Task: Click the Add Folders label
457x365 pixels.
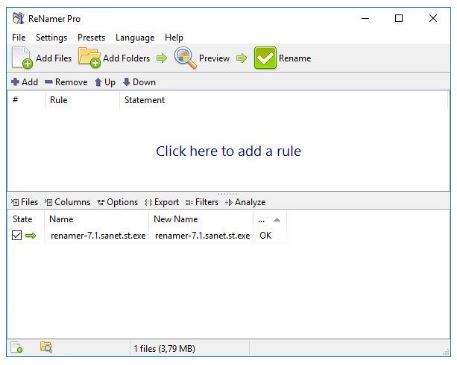Action: pyautogui.click(x=126, y=58)
